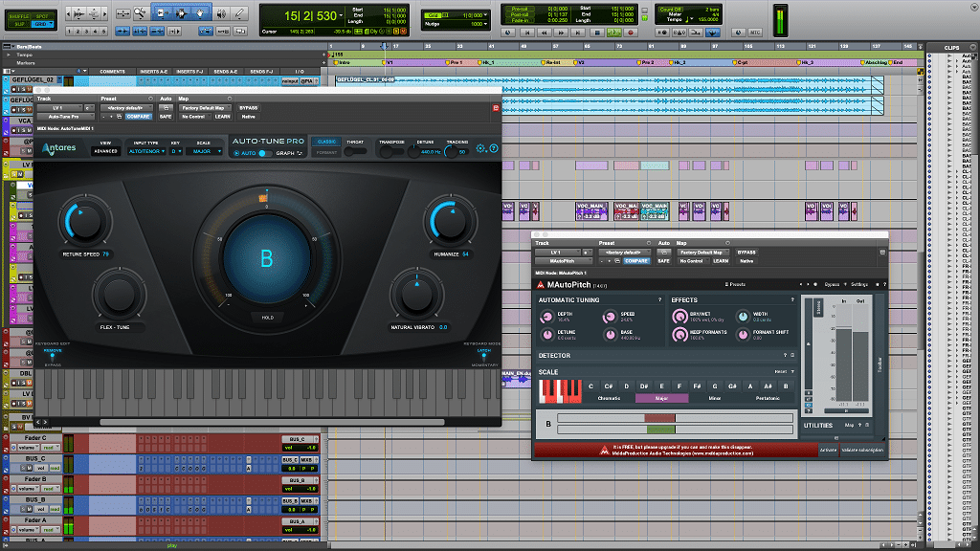This screenshot has height=551, width=980.
Task: Open Auto-Tune Pro settings gear
Action: [x=480, y=148]
